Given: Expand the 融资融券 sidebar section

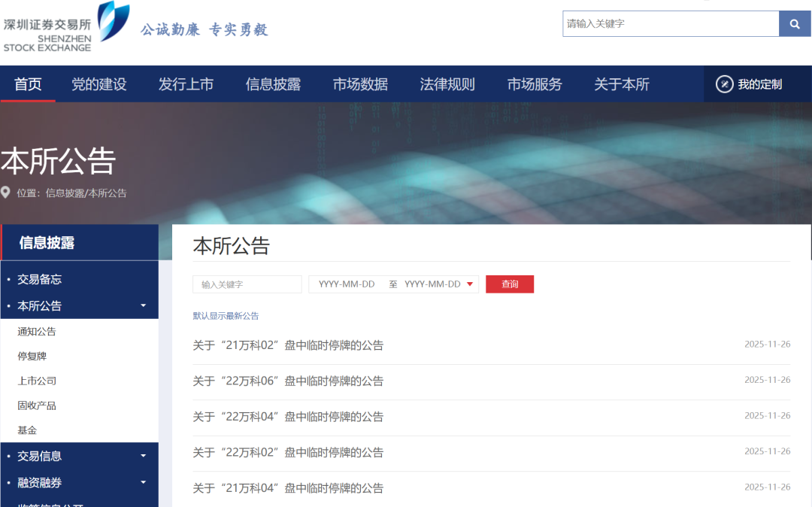Looking at the screenshot, I should click(x=143, y=483).
